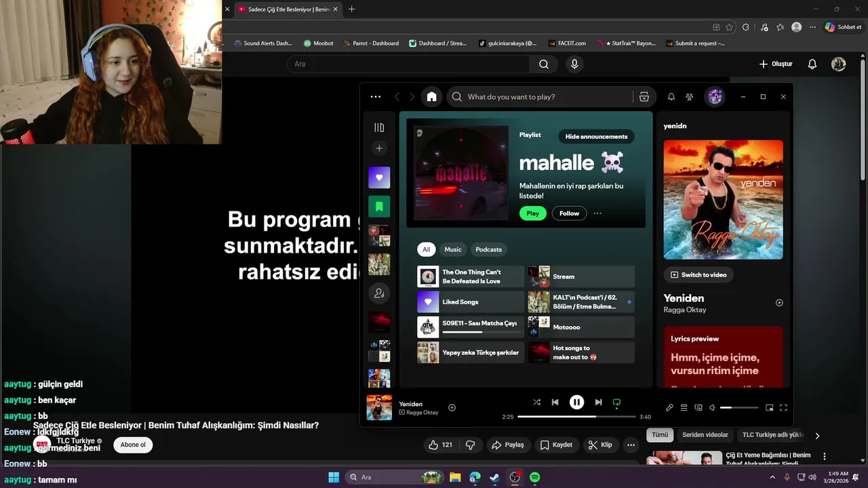Open YouTube notifications bell
The image size is (868, 488).
point(812,64)
